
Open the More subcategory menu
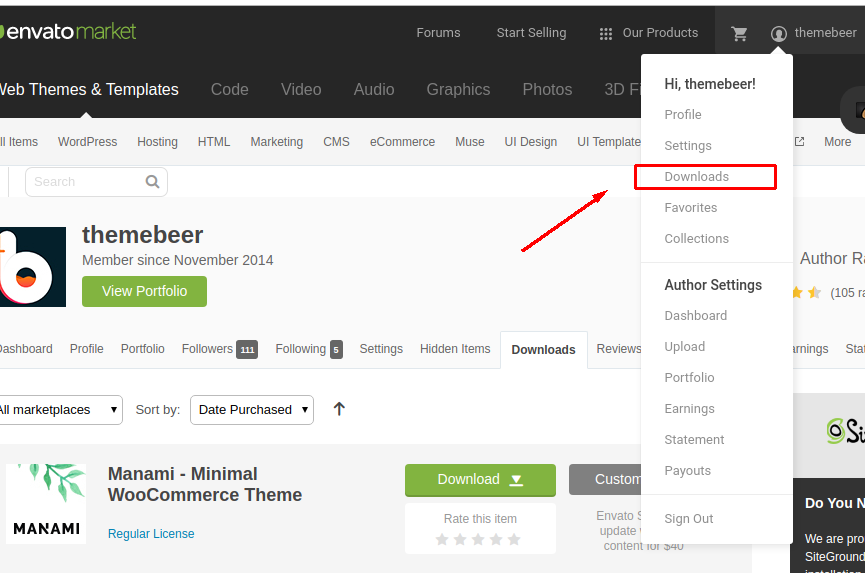click(x=837, y=142)
